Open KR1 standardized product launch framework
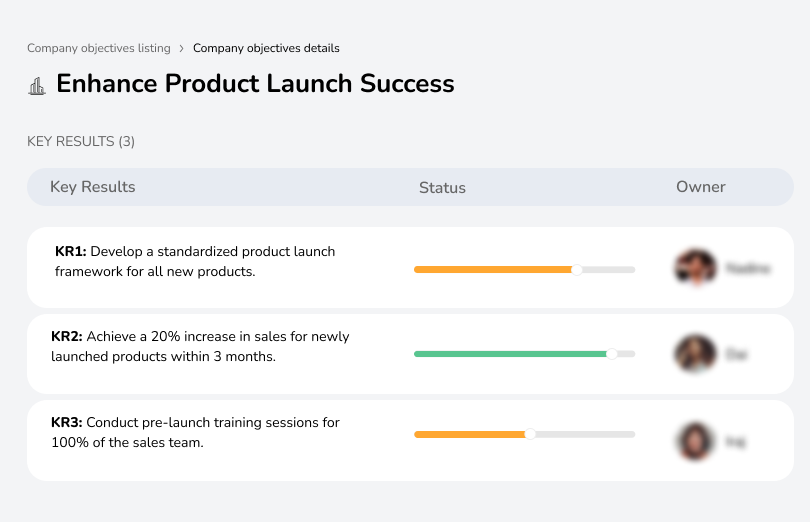Screen dimensions: 810x522 point(410,268)
